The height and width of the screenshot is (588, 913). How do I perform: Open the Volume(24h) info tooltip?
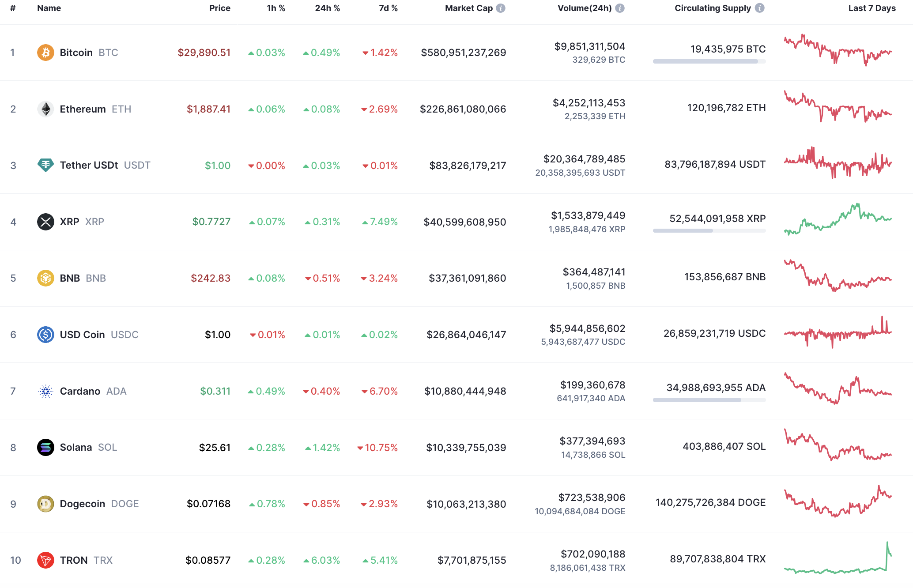coord(621,8)
